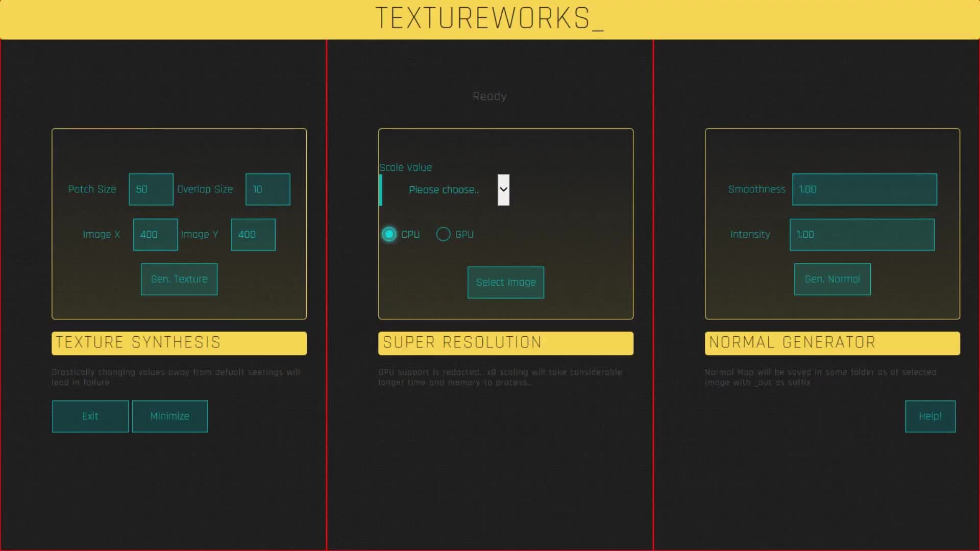Click the Gen. Normal button

(832, 279)
